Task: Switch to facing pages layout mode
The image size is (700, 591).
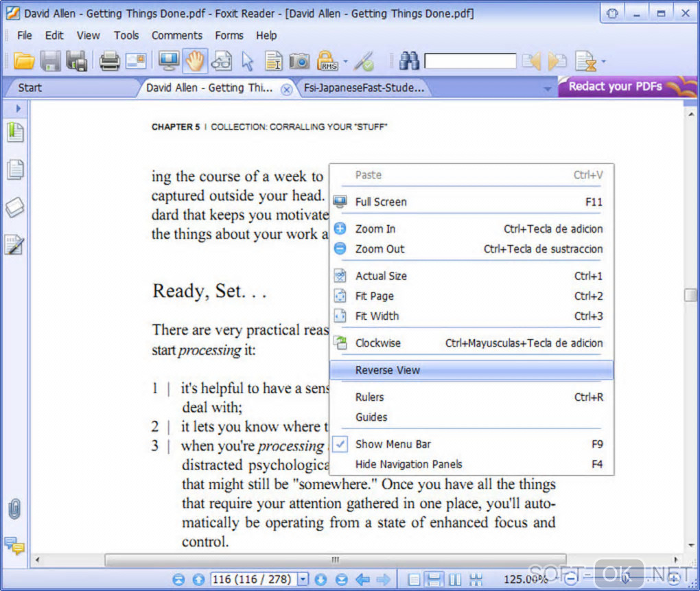Action: (455, 579)
